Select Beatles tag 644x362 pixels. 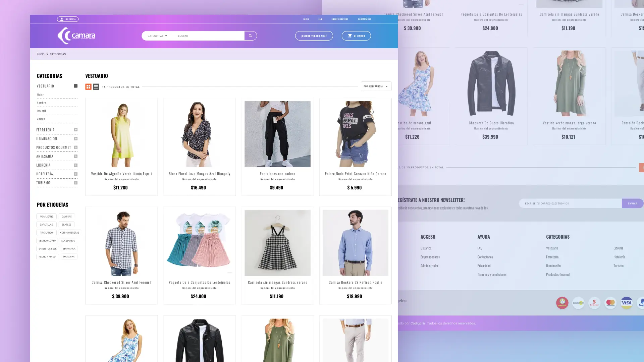tap(66, 225)
